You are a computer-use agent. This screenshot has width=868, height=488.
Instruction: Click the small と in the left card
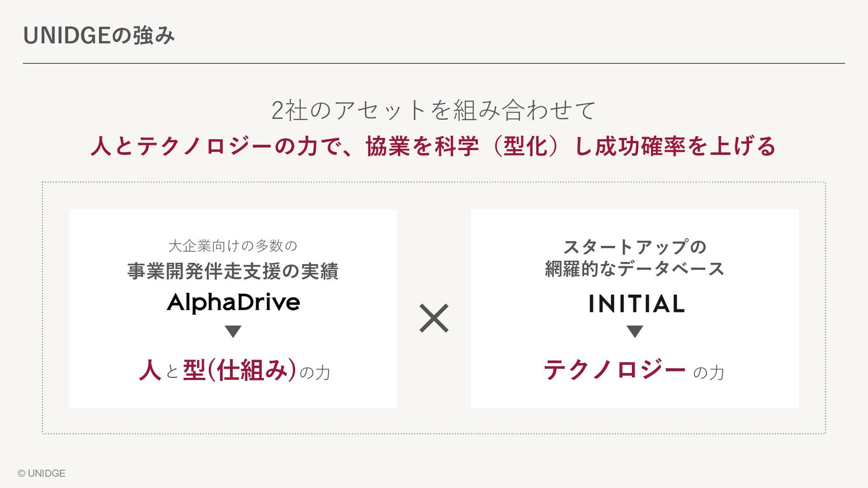172,372
